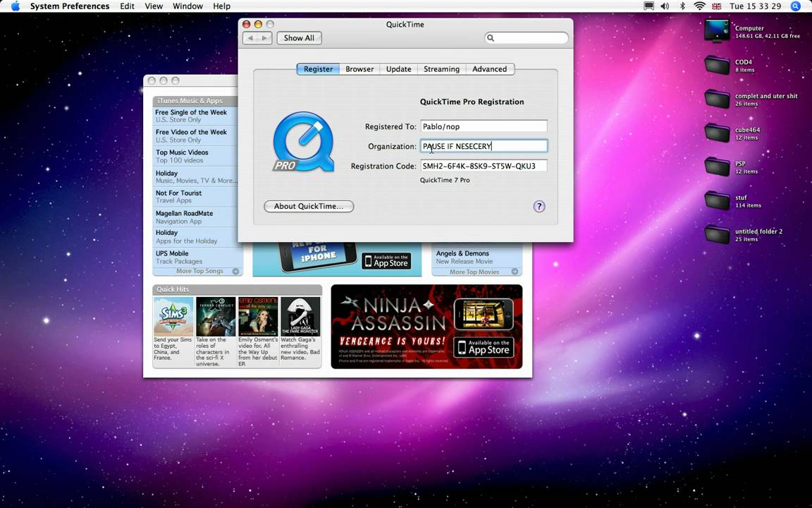The image size is (812, 508).
Task: Click the QuickTime Pro logo
Action: tap(304, 142)
